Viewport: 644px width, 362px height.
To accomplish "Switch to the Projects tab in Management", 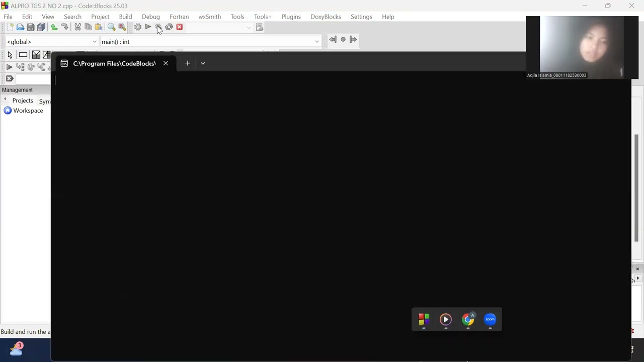I will click(x=23, y=101).
